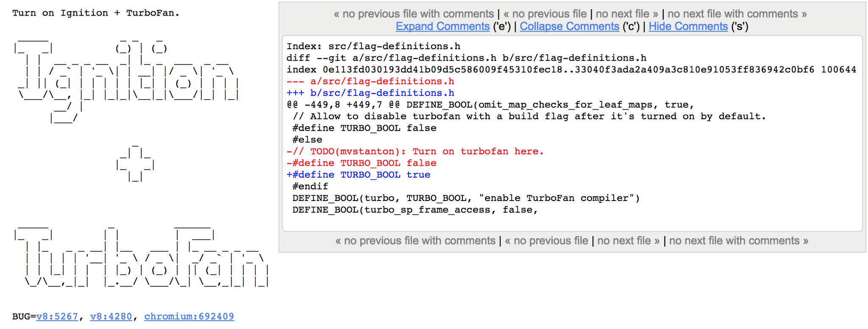
Task: Click top '« no previous file' text
Action: tap(545, 14)
